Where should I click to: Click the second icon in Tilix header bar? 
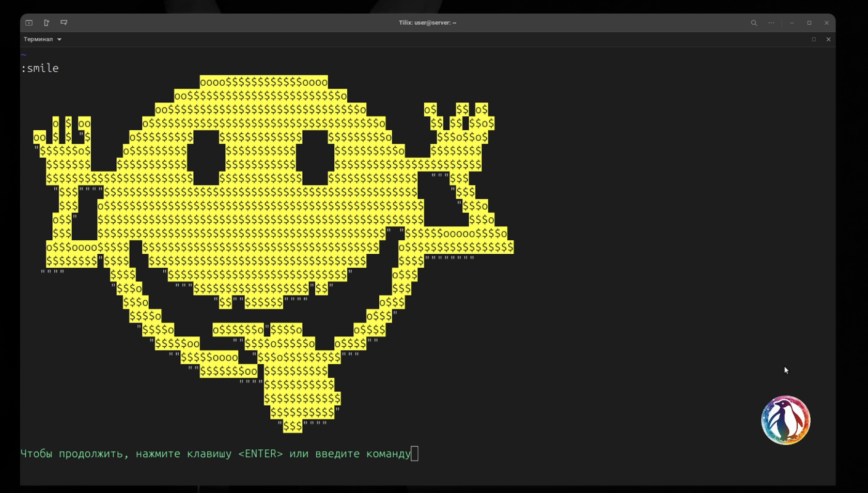(x=47, y=23)
